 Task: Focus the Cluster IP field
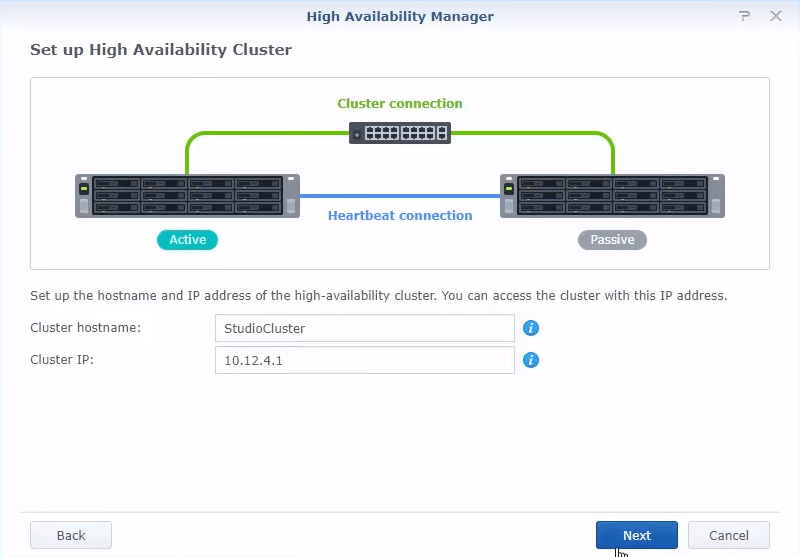[365, 360]
